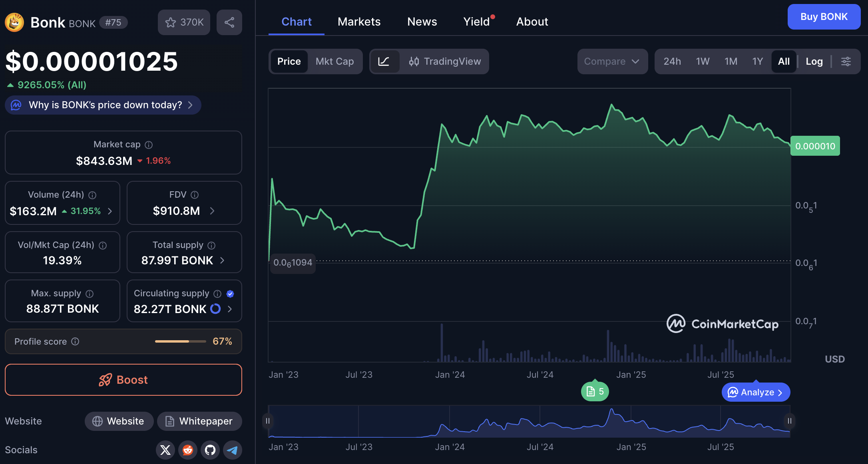Switch chart to Mkt Cap view
This screenshot has height=464, width=868.
334,61
